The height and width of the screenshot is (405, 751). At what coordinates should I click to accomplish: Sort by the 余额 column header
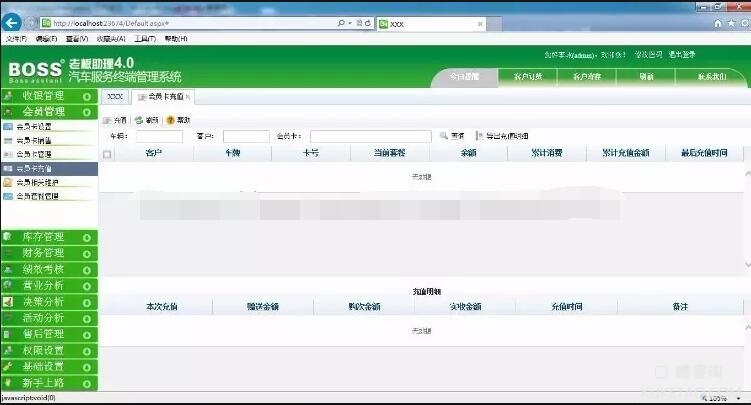468,153
